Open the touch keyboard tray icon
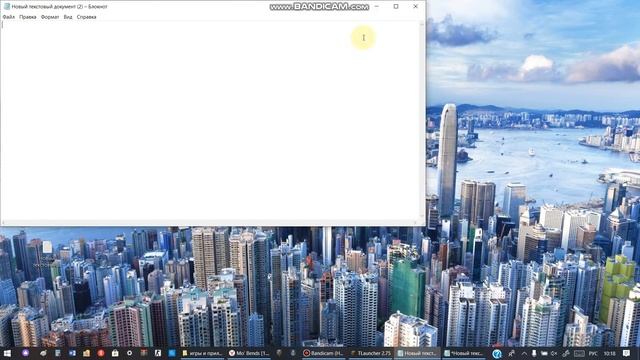Image resolution: width=640 pixels, height=360 pixels. [x=579, y=353]
